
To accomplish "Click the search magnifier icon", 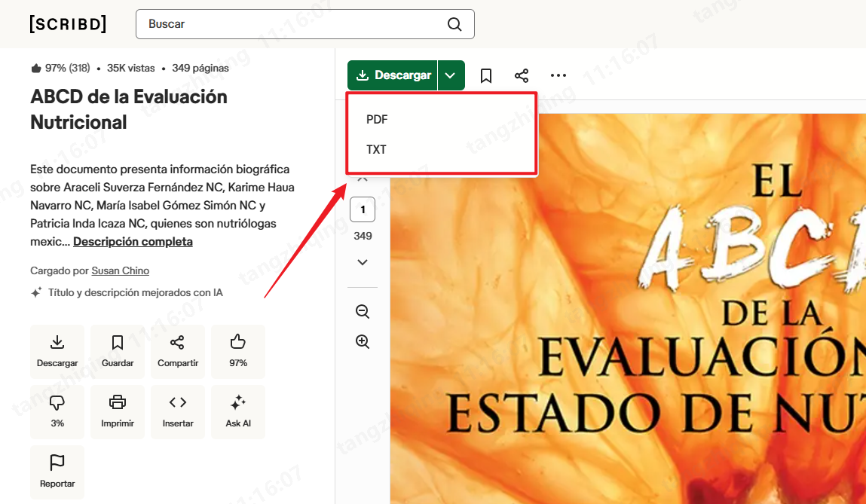I will (x=454, y=24).
